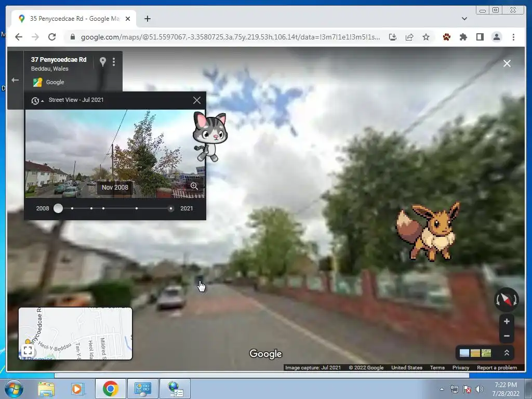Open the Chrome three-dot menu
This screenshot has width=532, height=399.
(x=513, y=37)
